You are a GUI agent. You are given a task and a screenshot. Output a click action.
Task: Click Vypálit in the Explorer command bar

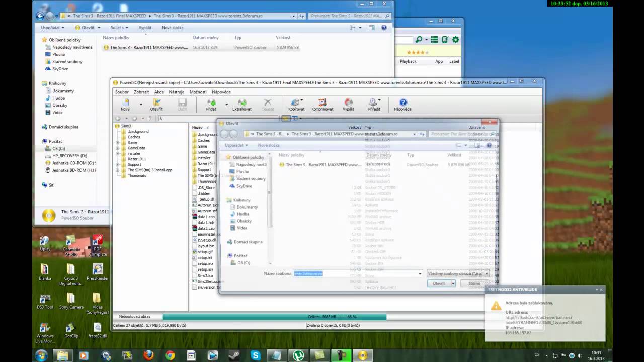pyautogui.click(x=145, y=28)
